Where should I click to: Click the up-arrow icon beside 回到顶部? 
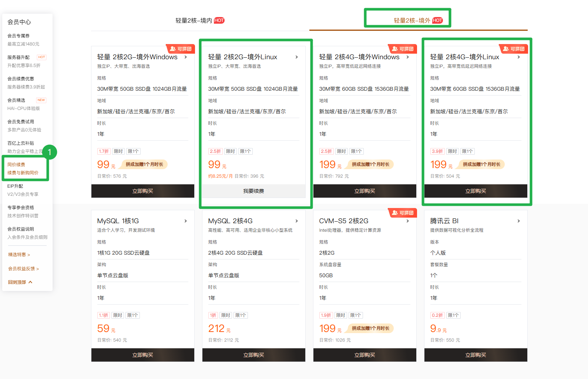[30, 282]
